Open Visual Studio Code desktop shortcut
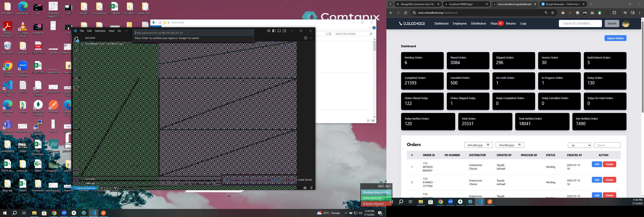The image size is (644, 217). point(7,88)
